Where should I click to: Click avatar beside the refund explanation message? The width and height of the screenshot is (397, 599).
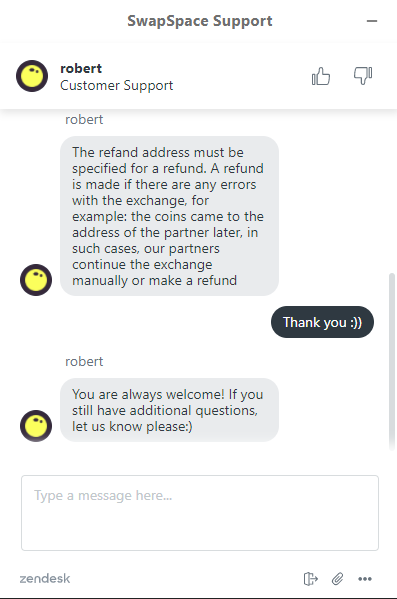36,280
